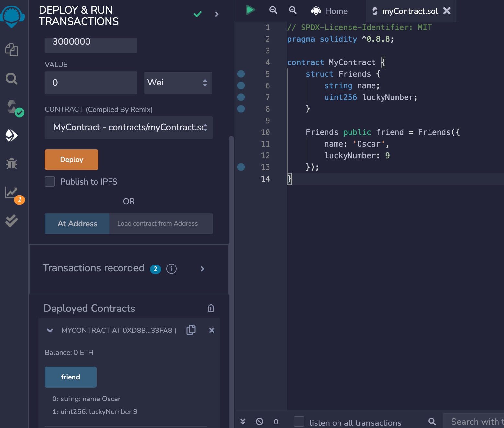
Task: Open the Solidity unit testing plugin
Action: [12, 221]
